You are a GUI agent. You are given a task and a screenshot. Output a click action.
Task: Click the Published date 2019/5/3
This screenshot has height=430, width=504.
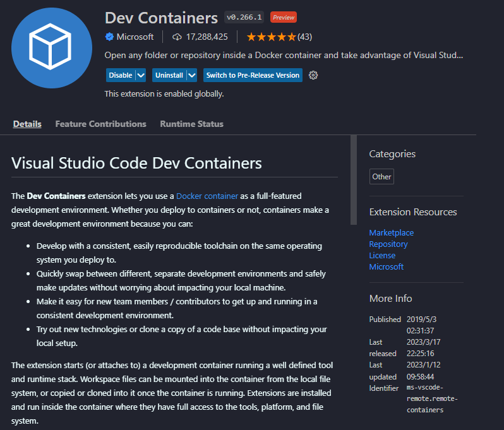pos(421,320)
